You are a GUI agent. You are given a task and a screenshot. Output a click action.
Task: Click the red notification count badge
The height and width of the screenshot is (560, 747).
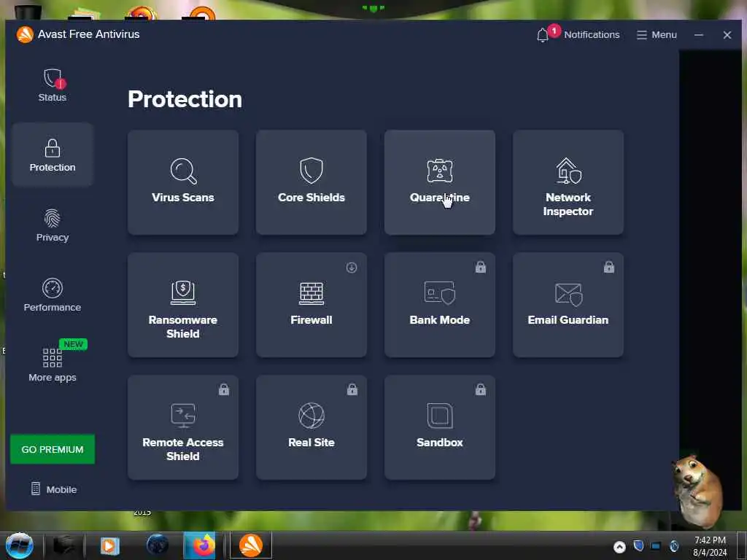(554, 31)
